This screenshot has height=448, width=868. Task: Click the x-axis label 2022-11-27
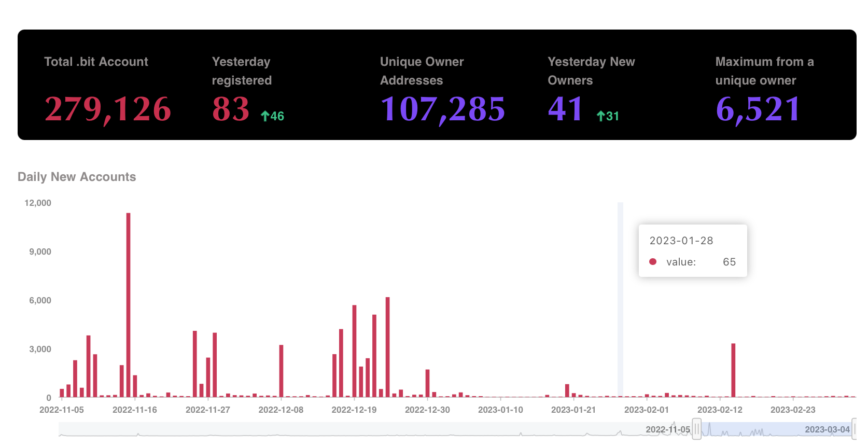tap(208, 410)
